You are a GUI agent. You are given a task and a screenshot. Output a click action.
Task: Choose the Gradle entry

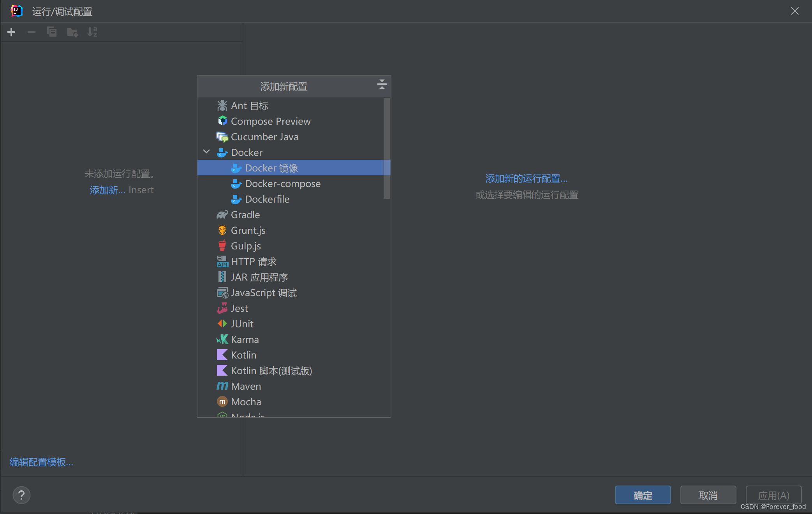(x=290, y=215)
